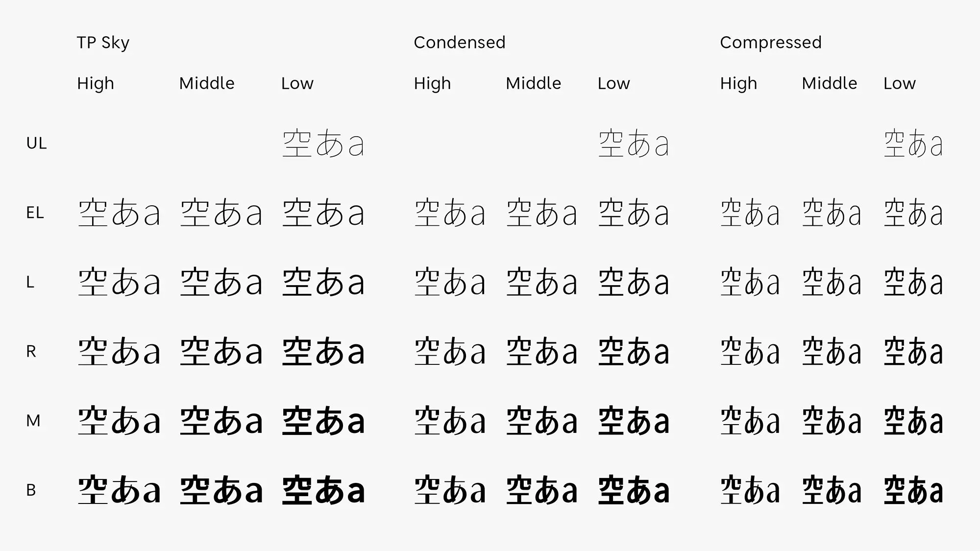The image size is (980, 551).
Task: Click the Condensed Low B sample
Action: pyautogui.click(x=634, y=490)
